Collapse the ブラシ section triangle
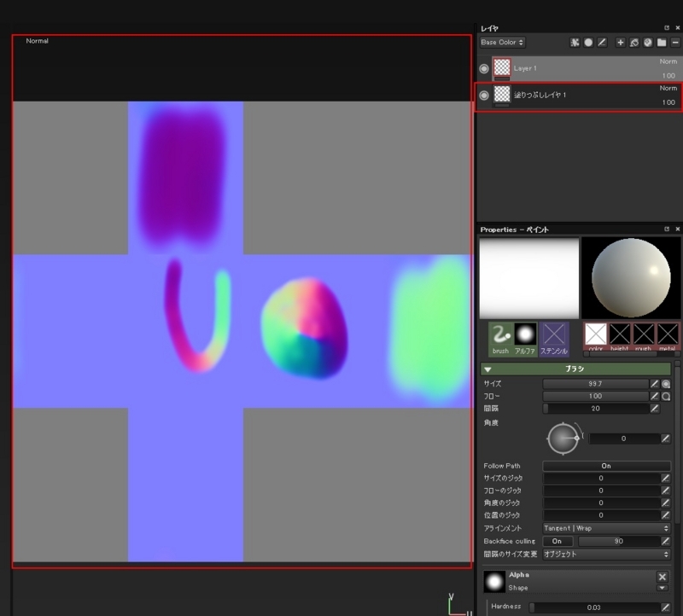Viewport: 683px width, 616px height. (487, 369)
